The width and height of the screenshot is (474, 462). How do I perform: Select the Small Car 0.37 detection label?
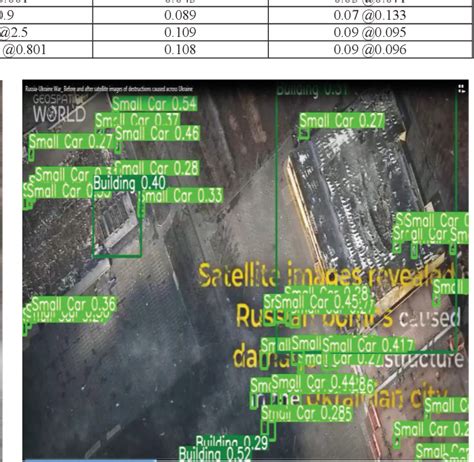coord(138,120)
